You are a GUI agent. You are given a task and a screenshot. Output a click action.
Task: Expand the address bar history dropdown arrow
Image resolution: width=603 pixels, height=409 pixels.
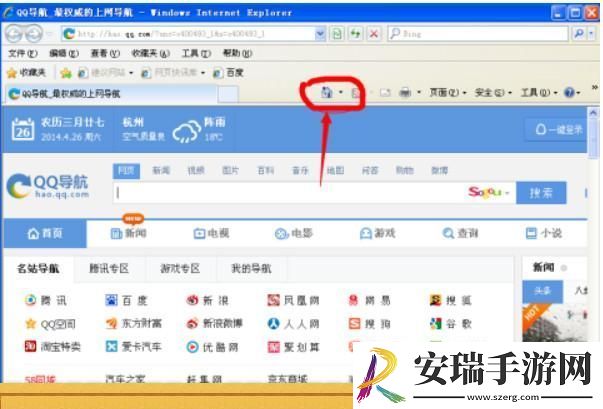pyautogui.click(x=320, y=34)
